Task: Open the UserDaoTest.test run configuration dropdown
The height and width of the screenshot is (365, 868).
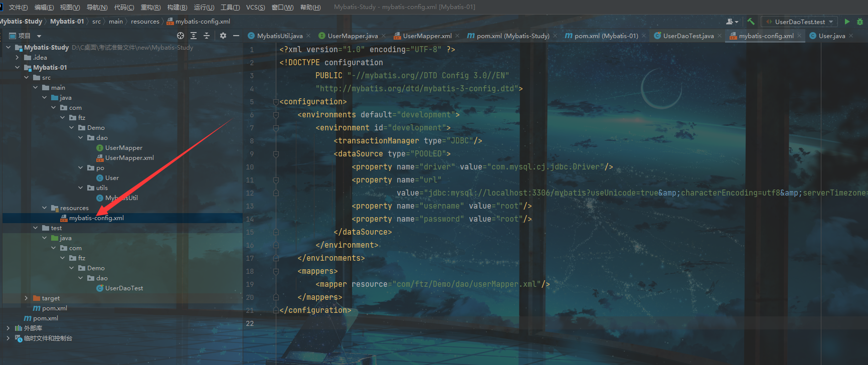Action: 799,22
